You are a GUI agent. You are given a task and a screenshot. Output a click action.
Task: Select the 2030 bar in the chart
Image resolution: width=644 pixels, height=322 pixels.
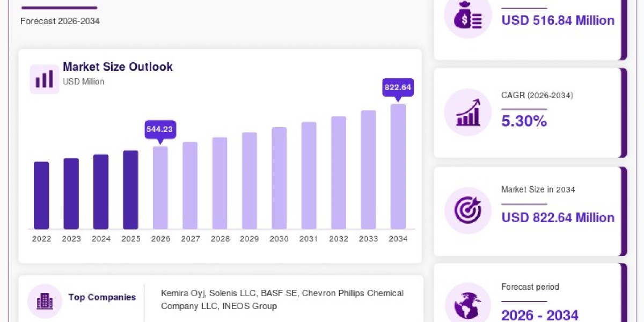[279, 178]
